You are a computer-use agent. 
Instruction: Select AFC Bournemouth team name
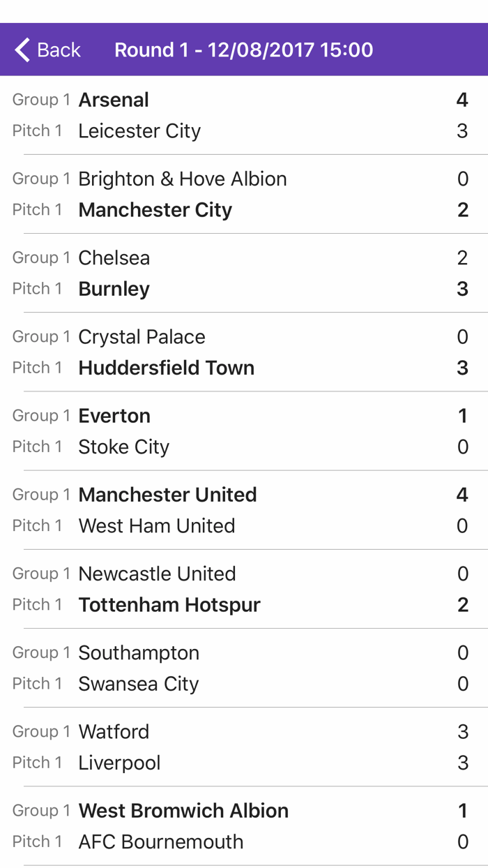[x=160, y=841]
